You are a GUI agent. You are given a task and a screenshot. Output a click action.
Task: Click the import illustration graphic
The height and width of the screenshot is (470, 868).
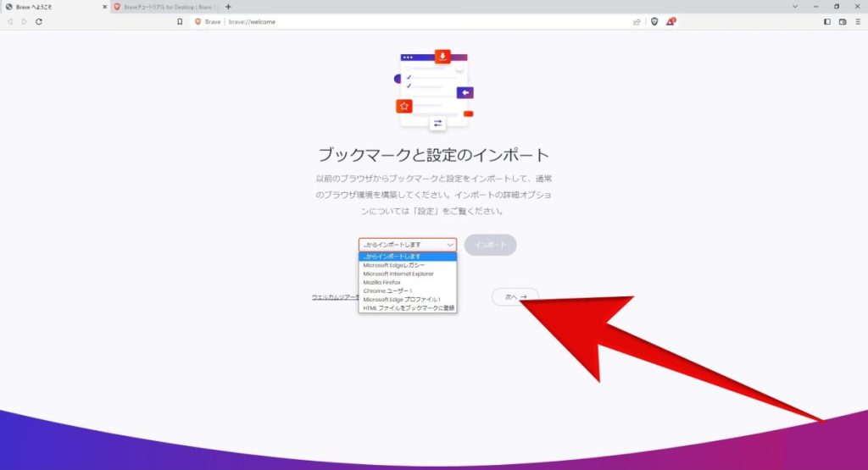coord(434,90)
